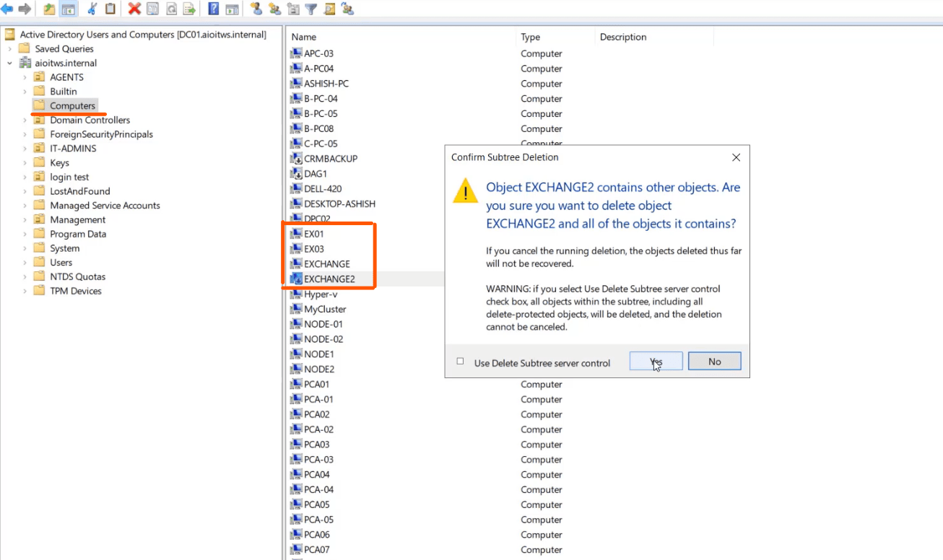Select the Saved Queries node
The width and height of the screenshot is (943, 560).
(64, 48)
